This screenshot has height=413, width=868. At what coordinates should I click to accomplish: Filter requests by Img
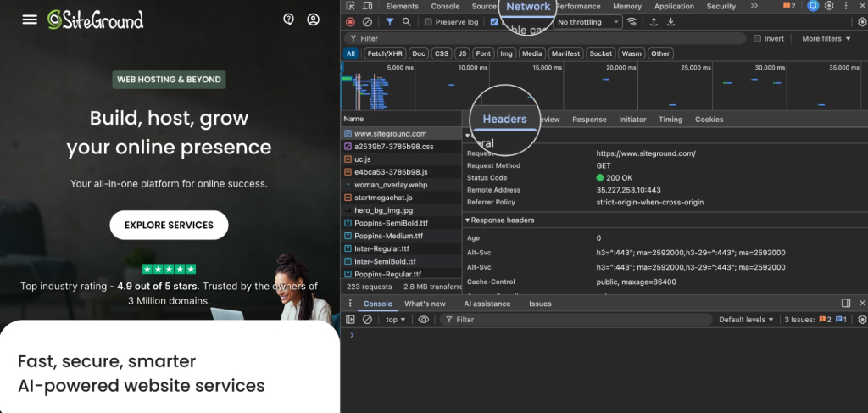point(506,53)
